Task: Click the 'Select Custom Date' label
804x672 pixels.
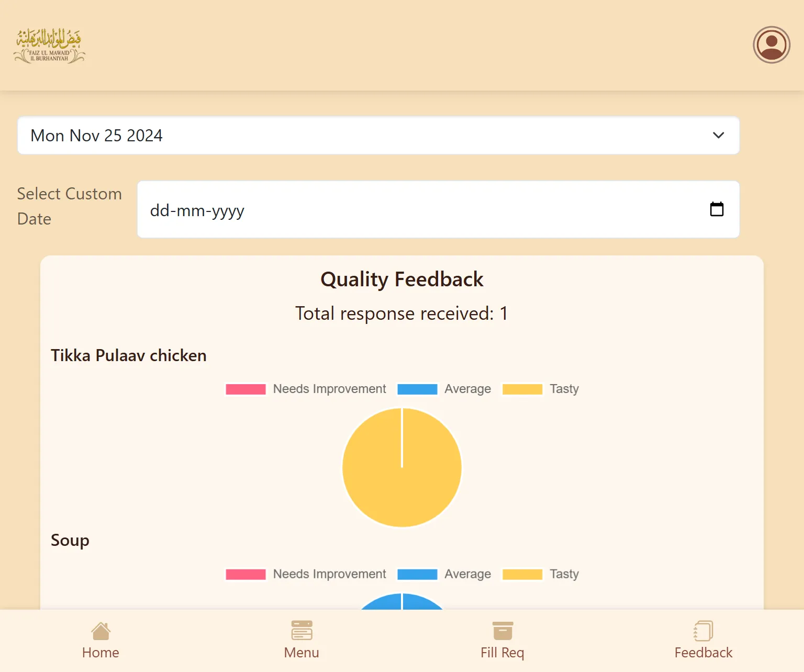Action: (70, 206)
